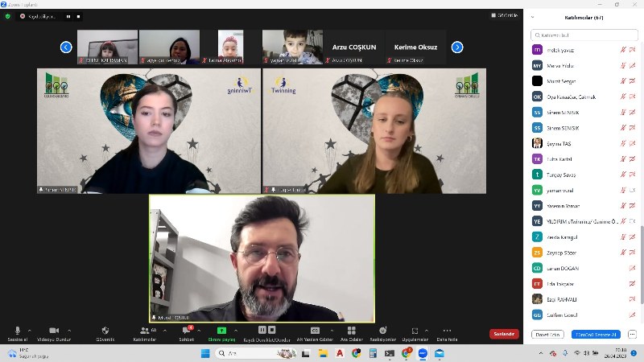Toggle microphone for Zeynep Sözer
644x362 pixels.
(623, 253)
